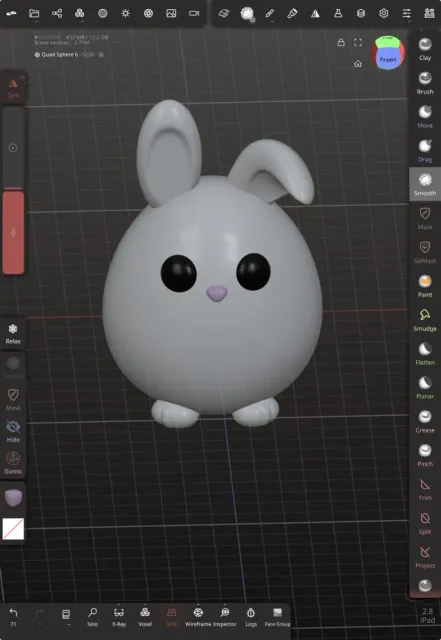Toggle X-Ray mode
The image size is (441, 640).
(x=119, y=616)
